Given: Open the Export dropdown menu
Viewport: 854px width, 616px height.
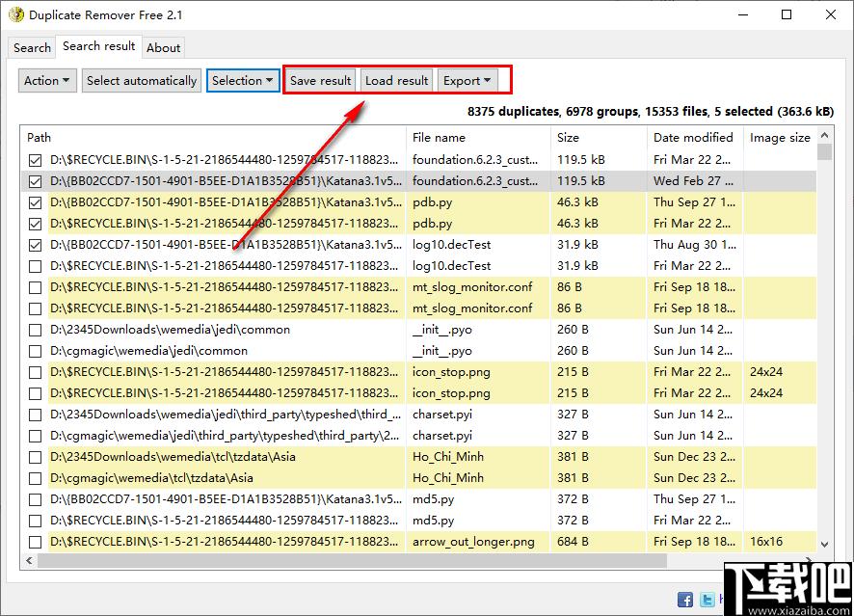Looking at the screenshot, I should [467, 81].
